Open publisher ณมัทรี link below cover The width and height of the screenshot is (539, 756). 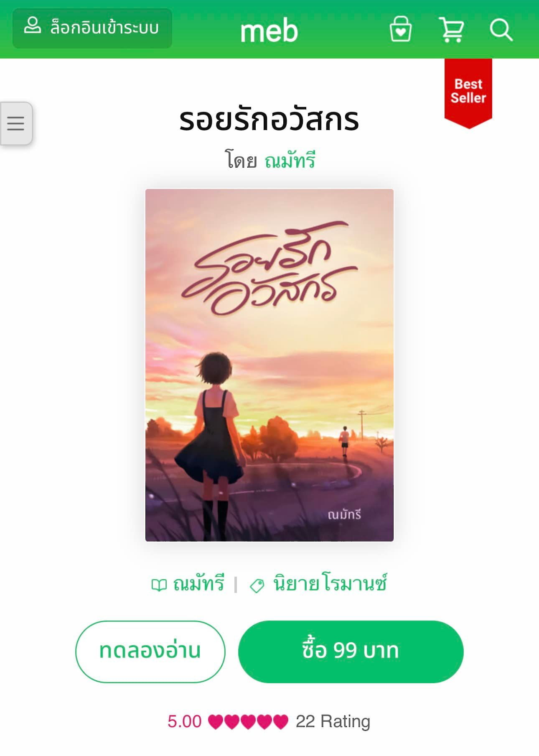198,584
